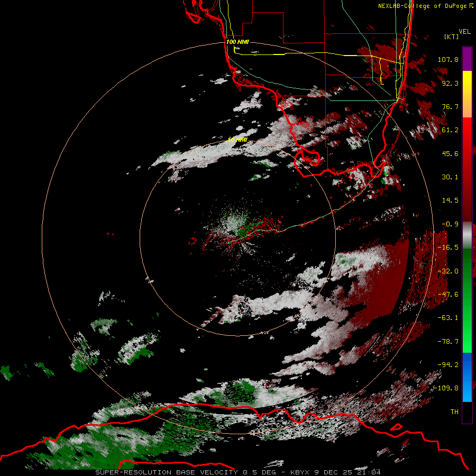The image size is (476, 476).
Task: Click the 50 NMI range ring label
Action: pos(237,140)
